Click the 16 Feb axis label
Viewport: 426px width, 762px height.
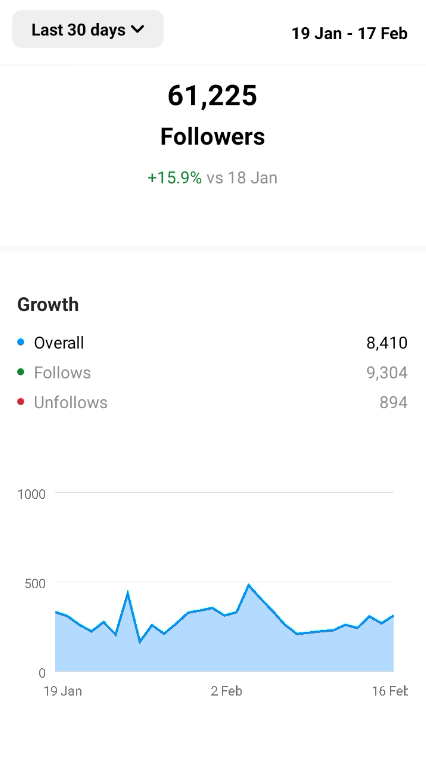(x=390, y=691)
